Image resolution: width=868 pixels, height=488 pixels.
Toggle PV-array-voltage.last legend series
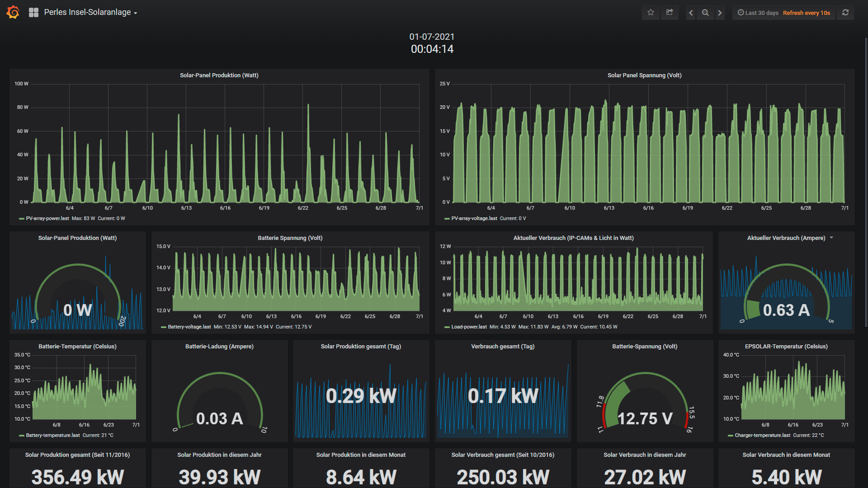pyautogui.click(x=474, y=218)
